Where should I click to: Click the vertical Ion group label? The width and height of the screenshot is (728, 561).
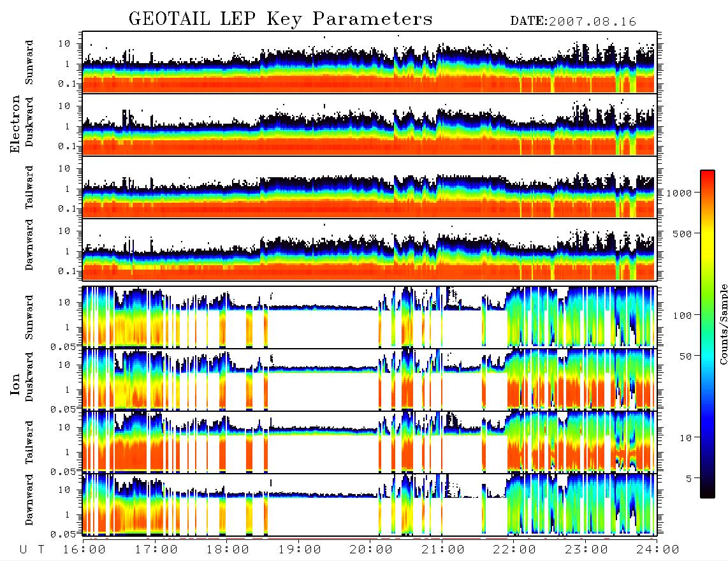[x=15, y=384]
